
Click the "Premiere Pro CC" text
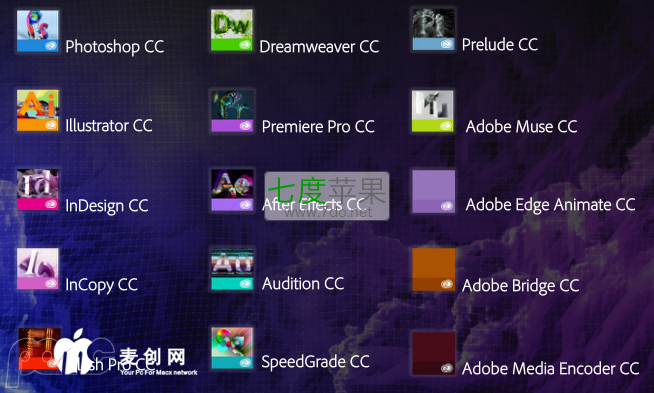click(x=318, y=126)
